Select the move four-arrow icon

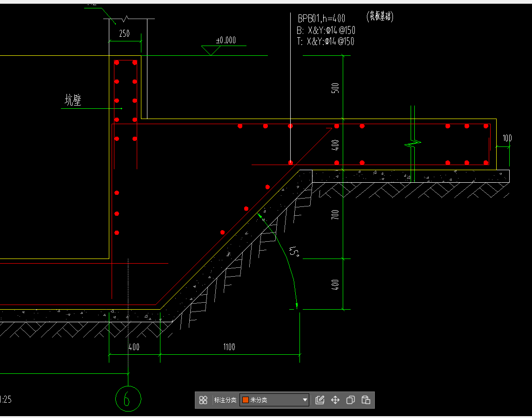point(335,400)
